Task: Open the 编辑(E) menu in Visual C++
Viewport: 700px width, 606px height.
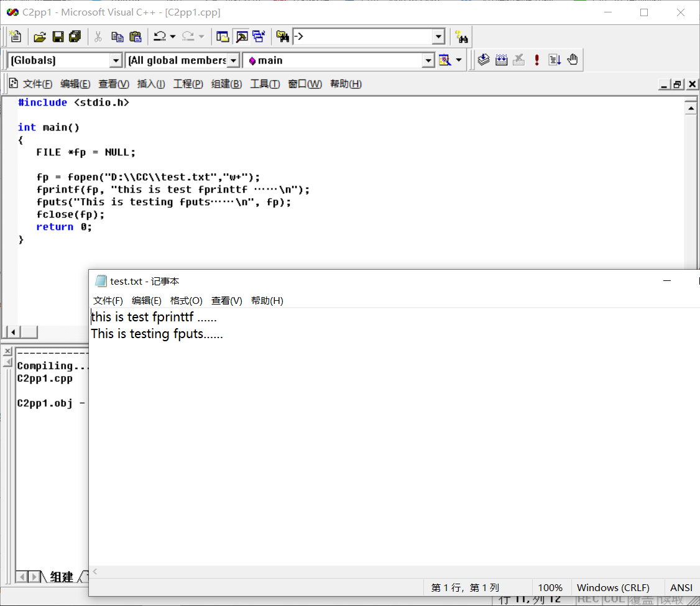Action: (x=75, y=84)
